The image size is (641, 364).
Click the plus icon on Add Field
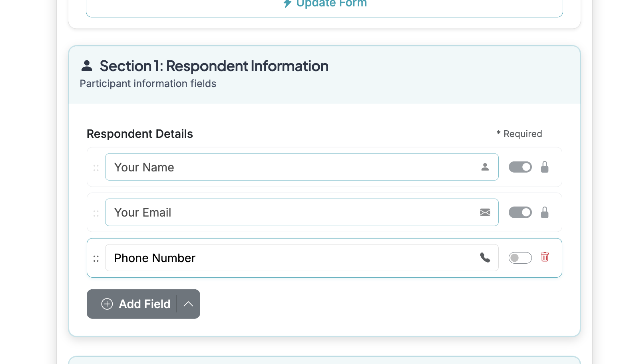tap(107, 304)
